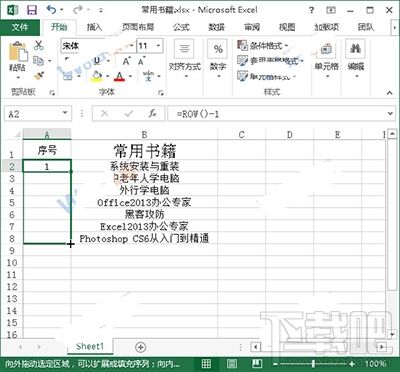
Task: Open Cell Styles menu
Action: 267,77
